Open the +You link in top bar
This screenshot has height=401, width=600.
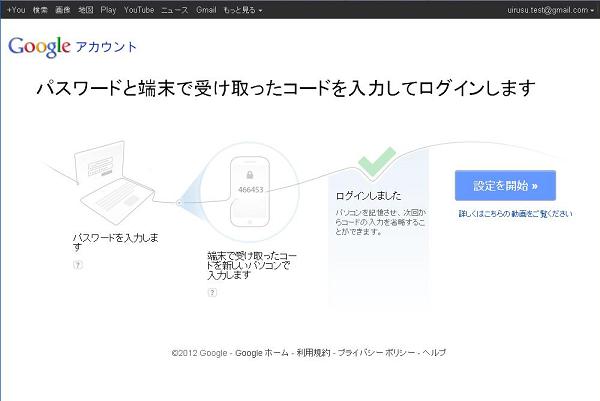pyautogui.click(x=16, y=10)
